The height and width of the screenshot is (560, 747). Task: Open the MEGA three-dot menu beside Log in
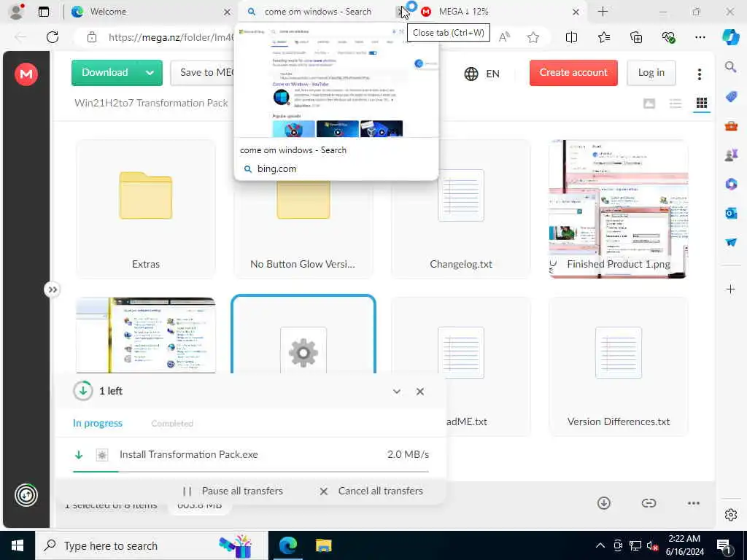699,74
